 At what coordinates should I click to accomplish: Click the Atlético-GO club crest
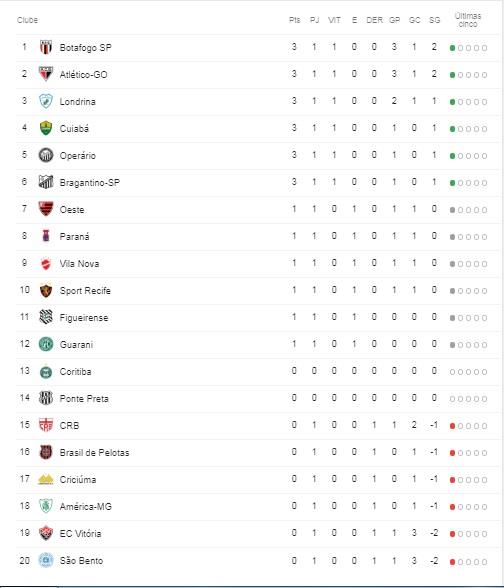coord(46,74)
